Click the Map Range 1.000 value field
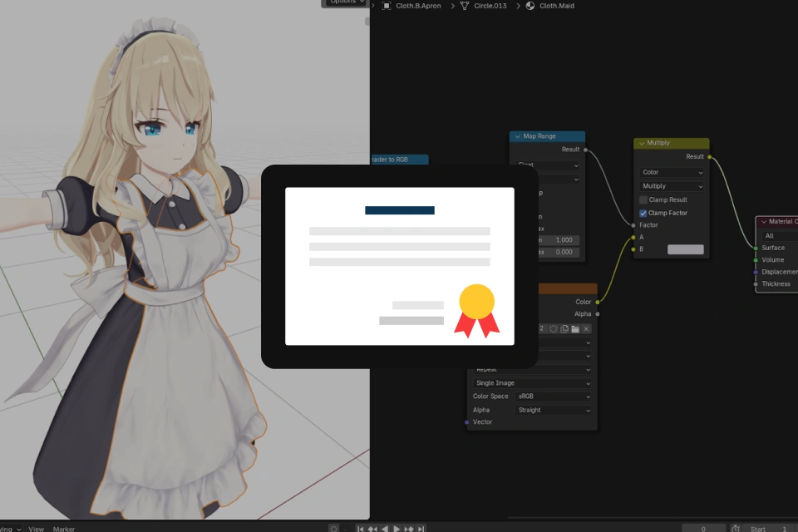The width and height of the screenshot is (798, 532). click(x=559, y=239)
